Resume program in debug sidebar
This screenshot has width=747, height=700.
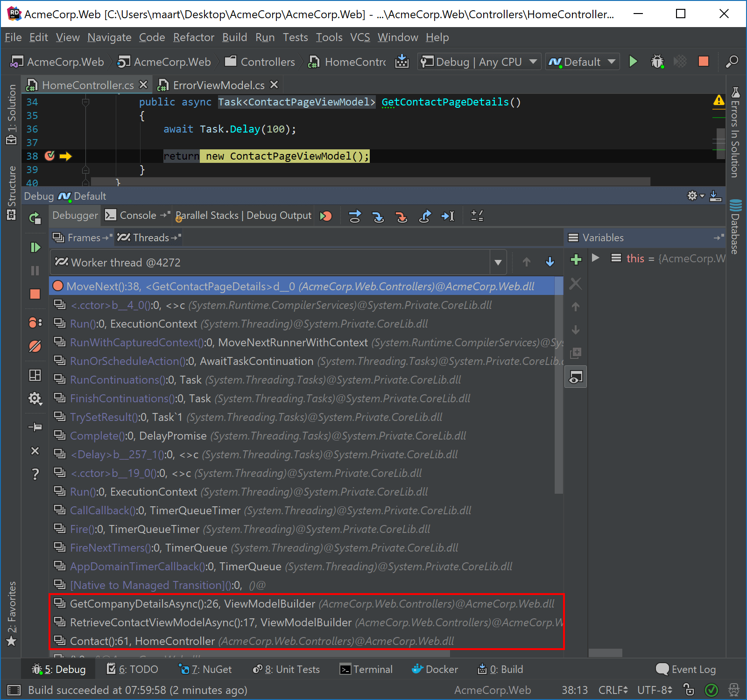pos(35,247)
